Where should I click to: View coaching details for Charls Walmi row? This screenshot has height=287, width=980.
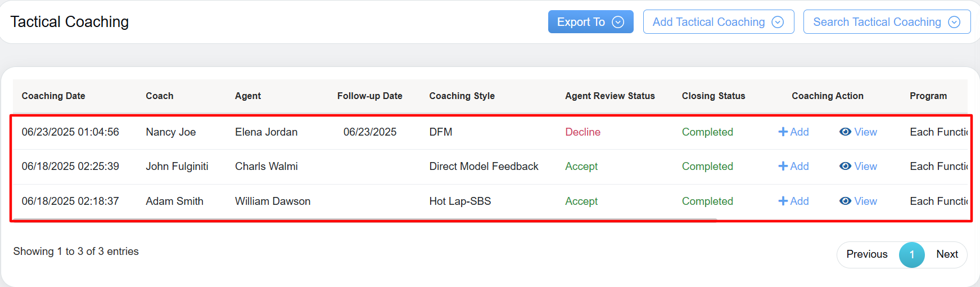[x=858, y=167]
